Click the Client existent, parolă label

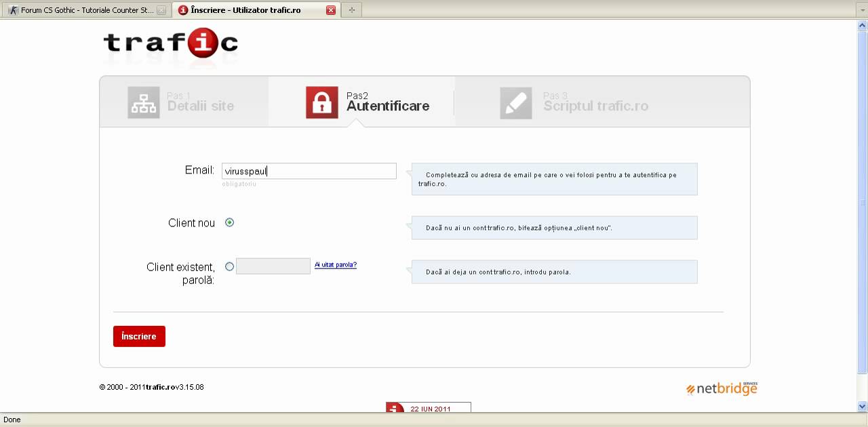tap(180, 273)
